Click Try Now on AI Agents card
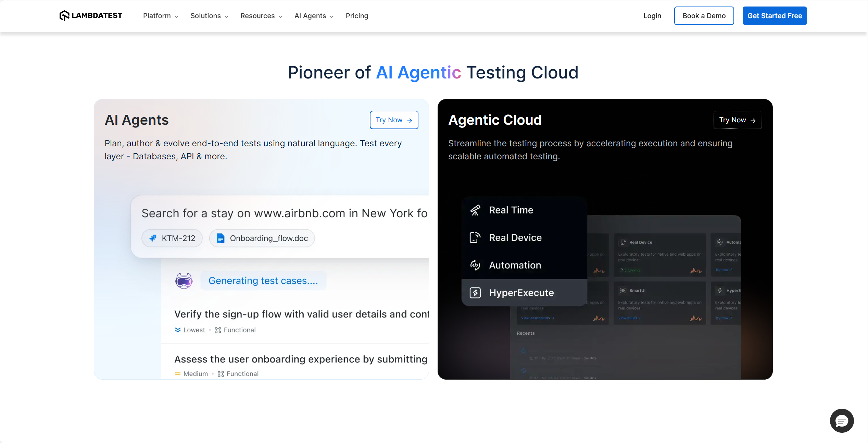Image resolution: width=868 pixels, height=443 pixels. click(x=394, y=120)
